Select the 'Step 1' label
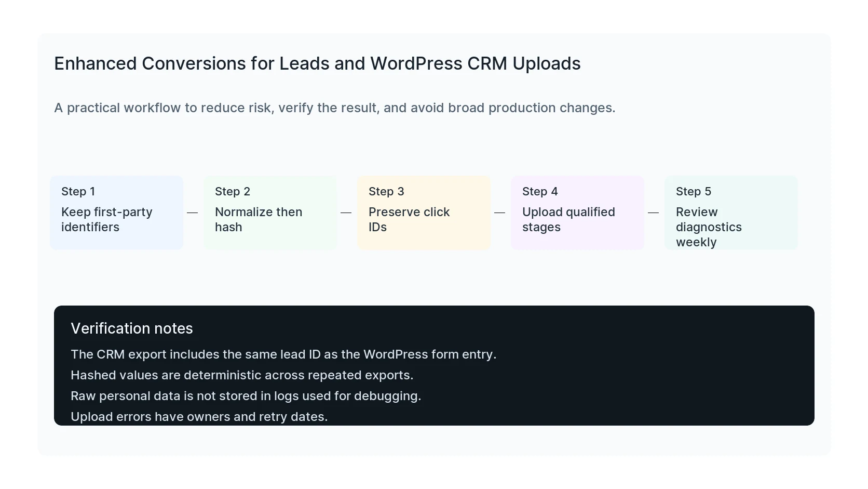This screenshot has height=489, width=868. 78,191
